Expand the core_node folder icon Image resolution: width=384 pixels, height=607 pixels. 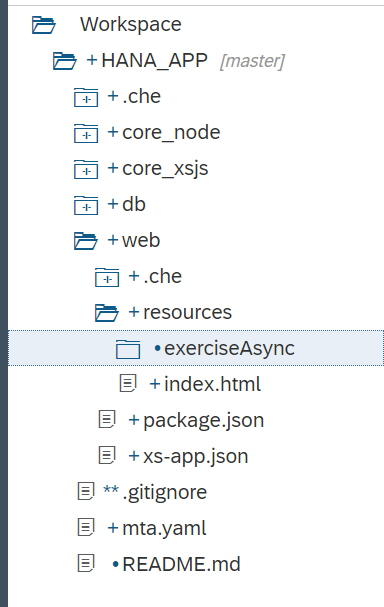point(86,133)
